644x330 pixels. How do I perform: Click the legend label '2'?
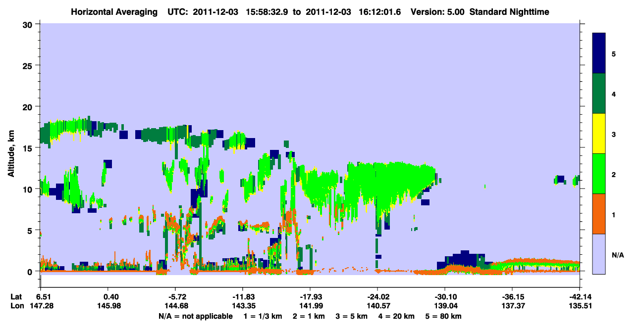point(614,175)
